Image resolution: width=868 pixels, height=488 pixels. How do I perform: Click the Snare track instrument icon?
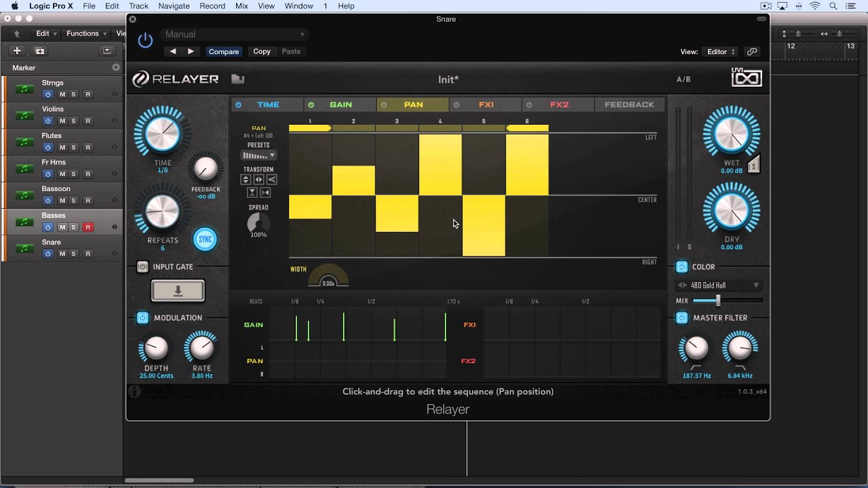point(24,248)
